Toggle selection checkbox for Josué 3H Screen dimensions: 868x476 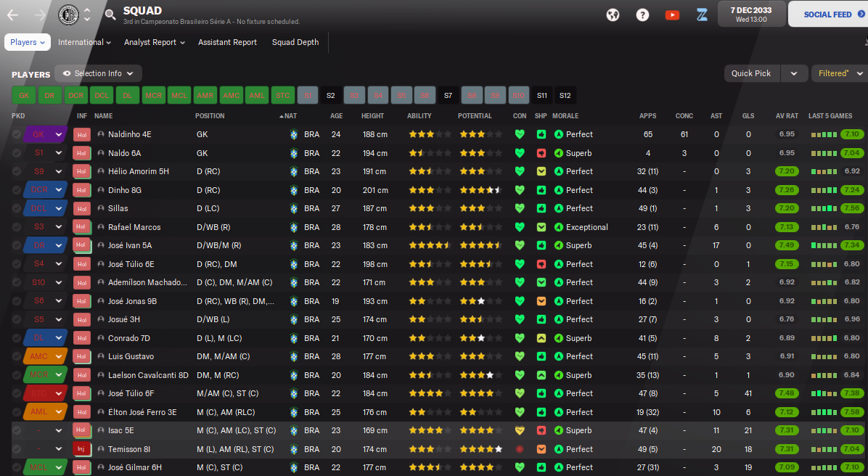point(17,319)
